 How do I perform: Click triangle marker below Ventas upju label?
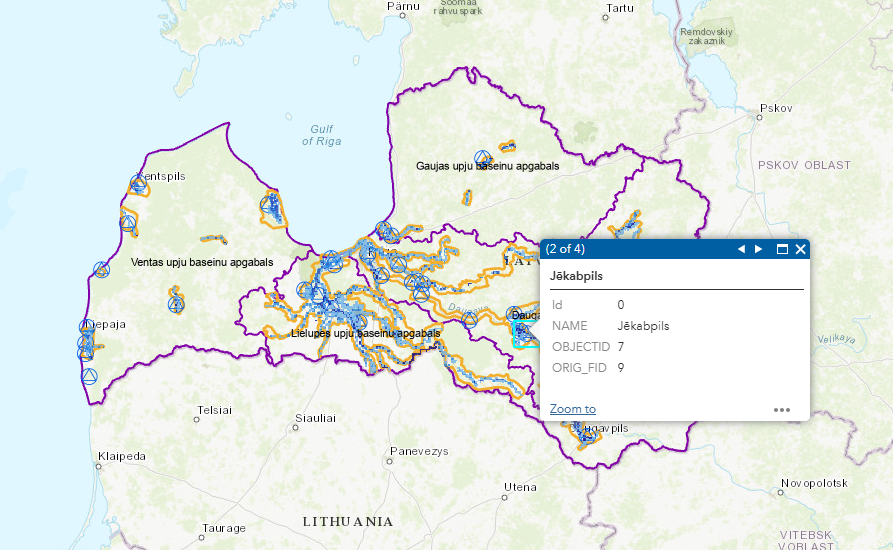coord(176,303)
